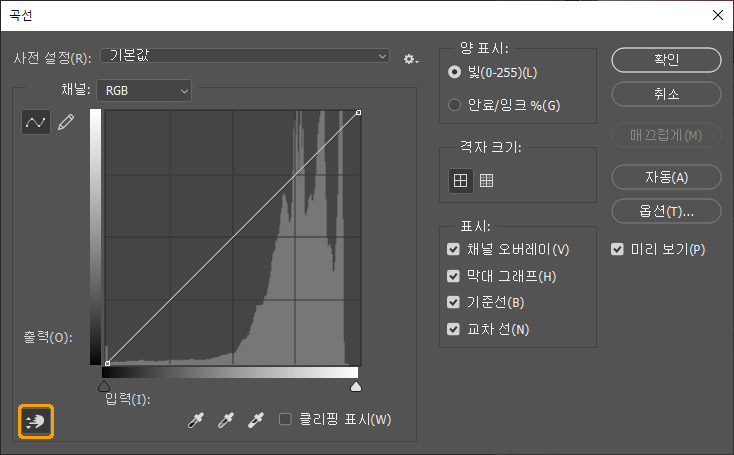Select the edit points curve tool
Screen dimensions: 734x455
tap(36, 122)
